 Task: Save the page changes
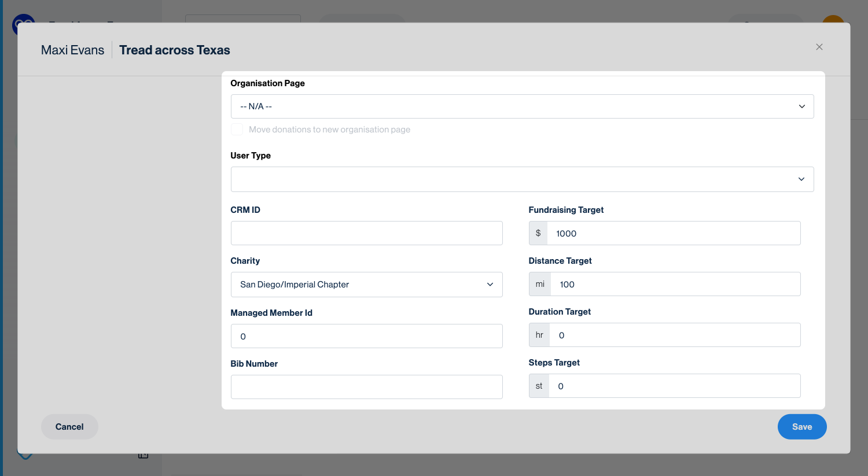click(801, 427)
